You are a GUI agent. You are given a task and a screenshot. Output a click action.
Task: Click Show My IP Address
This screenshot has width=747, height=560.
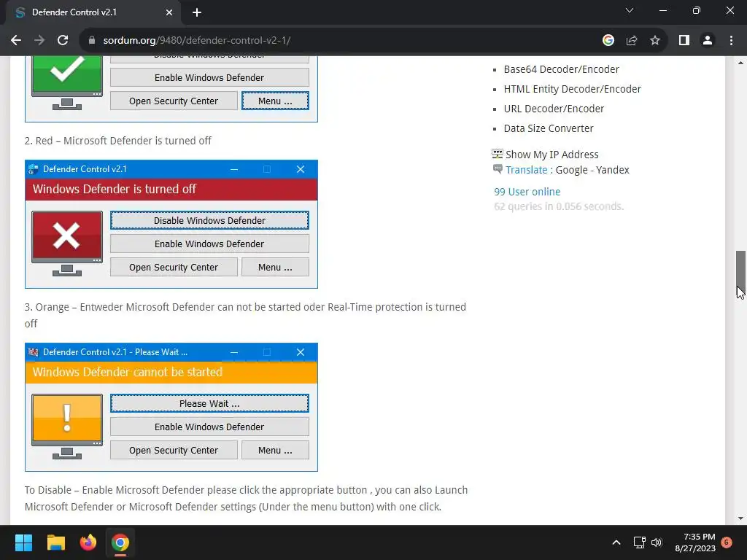[551, 155]
